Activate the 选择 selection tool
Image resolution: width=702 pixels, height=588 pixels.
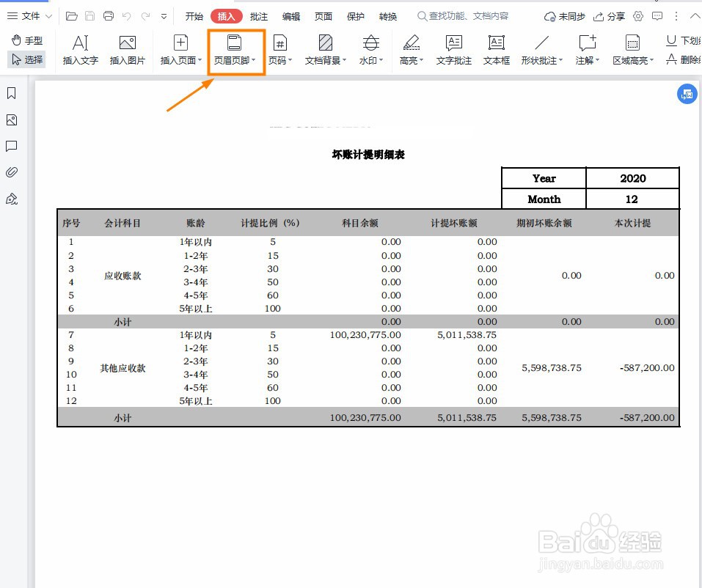click(27, 59)
